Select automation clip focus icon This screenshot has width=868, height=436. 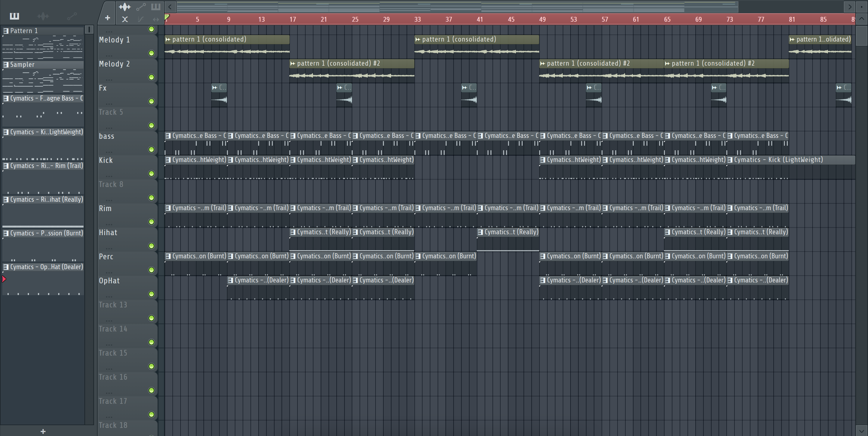pos(141,7)
